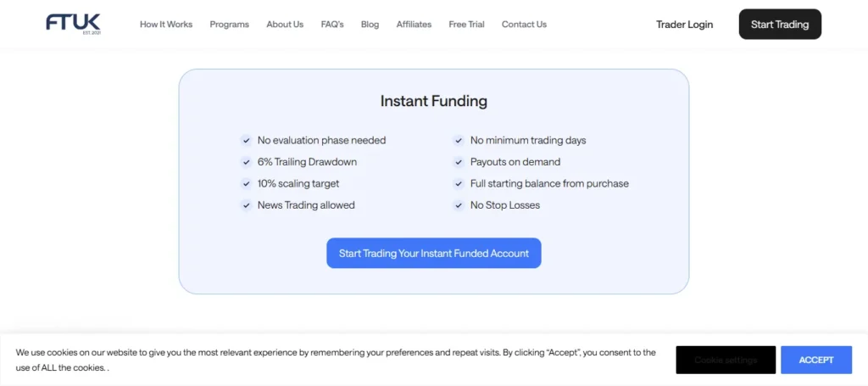Image resolution: width=868 pixels, height=386 pixels.
Task: Click checkmark beside Full starting balance
Action: click(x=459, y=184)
